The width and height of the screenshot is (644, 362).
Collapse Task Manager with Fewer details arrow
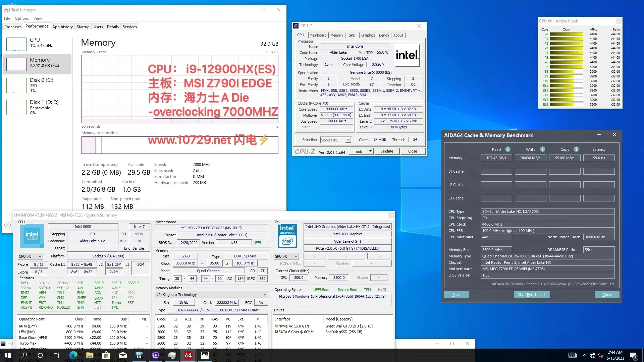click(x=7, y=225)
